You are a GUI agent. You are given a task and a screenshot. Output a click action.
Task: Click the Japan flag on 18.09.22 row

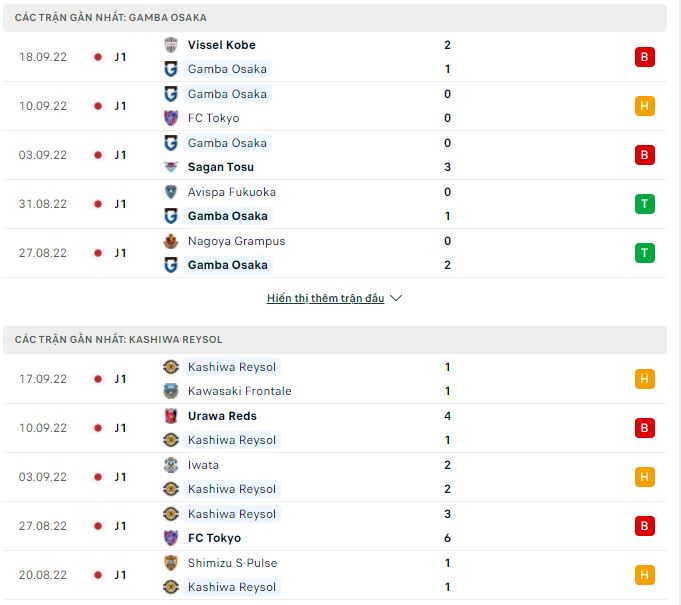tap(97, 57)
